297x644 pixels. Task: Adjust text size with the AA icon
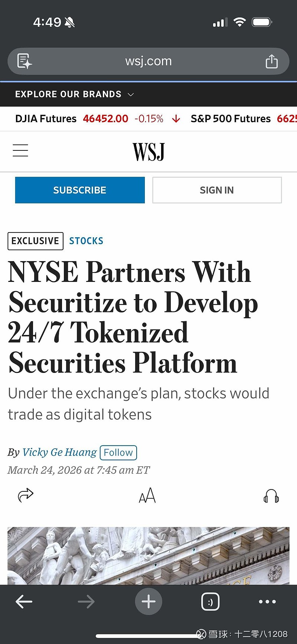click(x=147, y=495)
